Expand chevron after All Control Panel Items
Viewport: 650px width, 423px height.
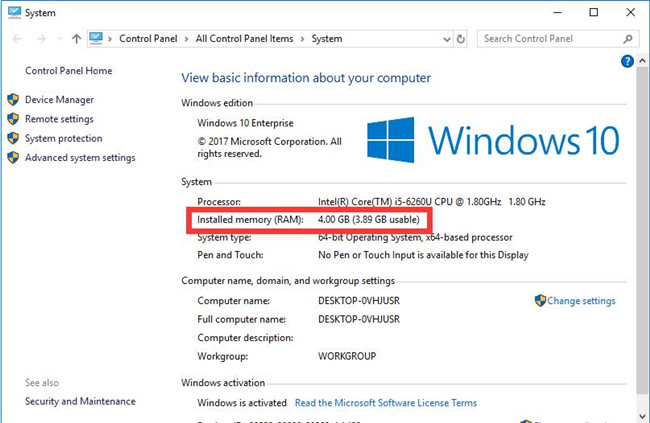coord(302,39)
